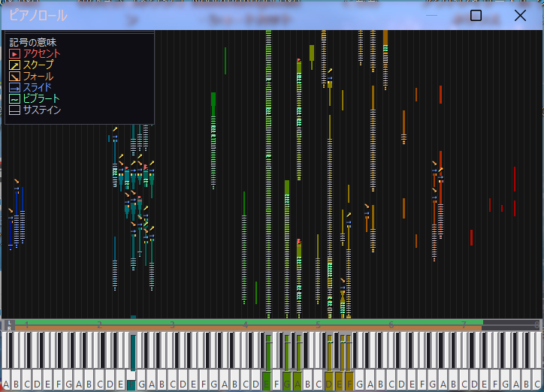
Task: Click the アクセント legend label
Action: point(41,54)
